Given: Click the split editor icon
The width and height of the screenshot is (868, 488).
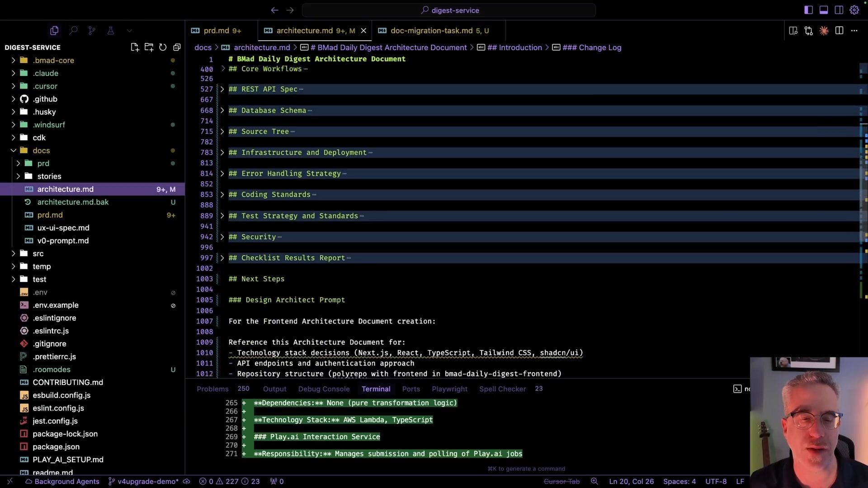Looking at the screenshot, I should 839,30.
